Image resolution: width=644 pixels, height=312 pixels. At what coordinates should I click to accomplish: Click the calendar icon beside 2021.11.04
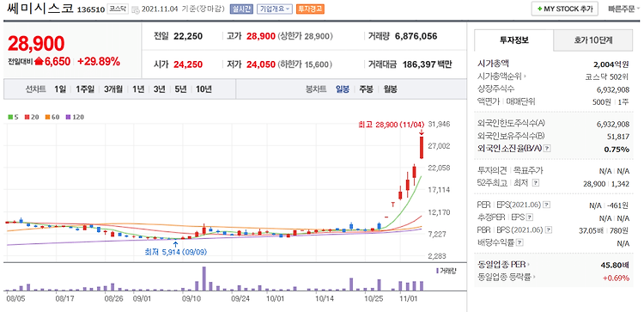tap(136, 9)
